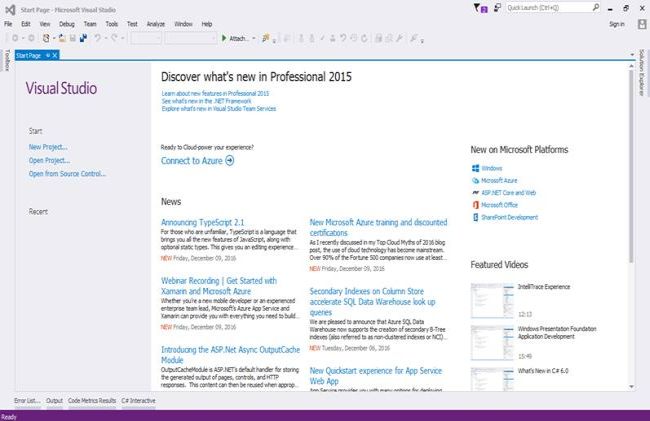The height and width of the screenshot is (421, 650).
Task: Open Learn about new features in Professional 2015
Action: (x=215, y=94)
